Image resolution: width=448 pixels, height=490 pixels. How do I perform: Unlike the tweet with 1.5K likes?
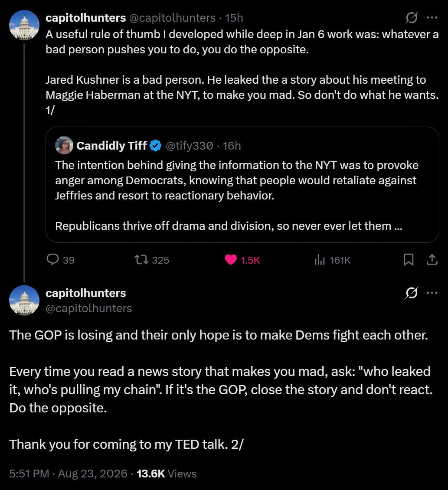(x=242, y=260)
